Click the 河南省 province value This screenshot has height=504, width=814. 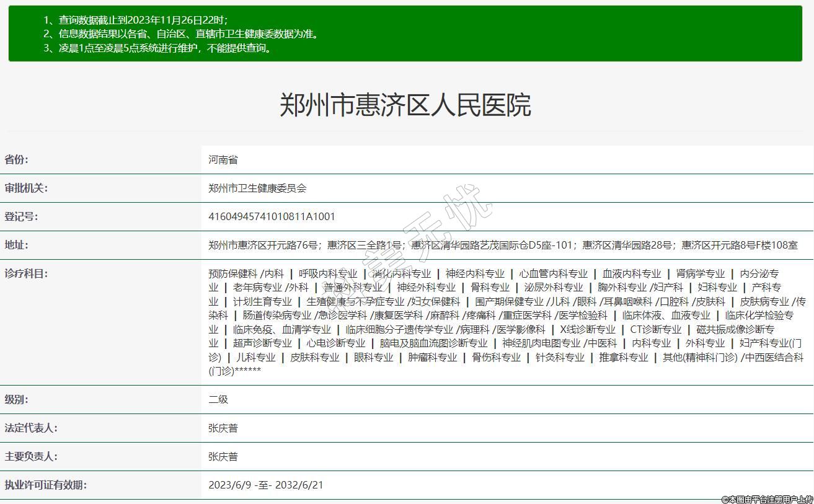tap(223, 160)
